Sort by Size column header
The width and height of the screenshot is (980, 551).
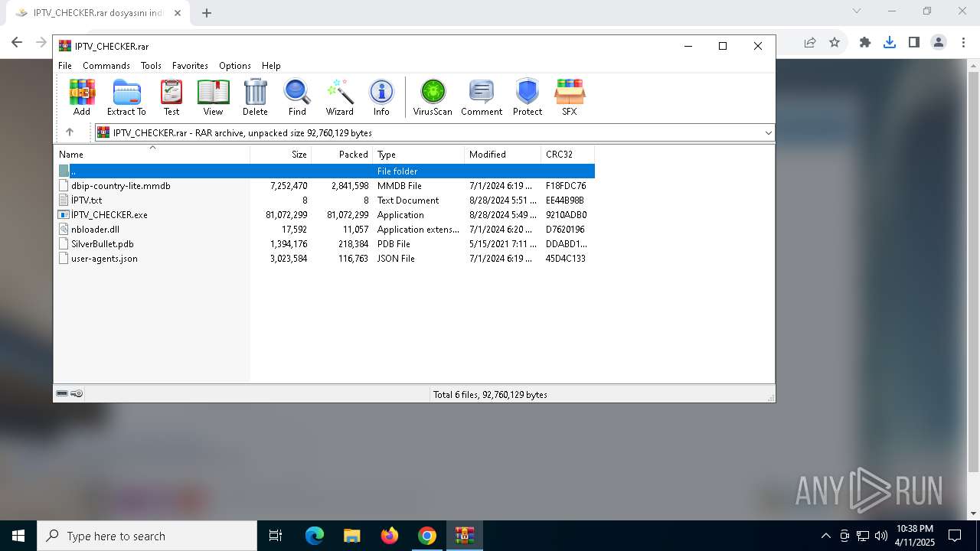280,155
